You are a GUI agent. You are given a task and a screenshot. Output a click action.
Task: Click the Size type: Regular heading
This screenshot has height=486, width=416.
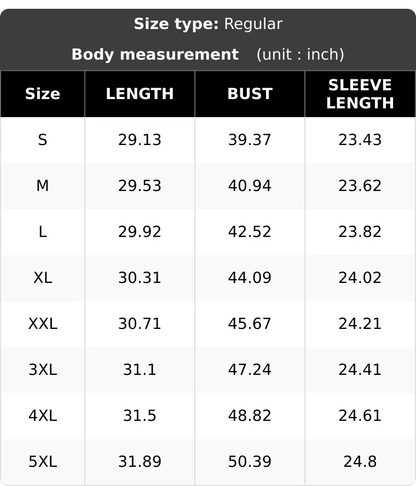pyautogui.click(x=208, y=24)
